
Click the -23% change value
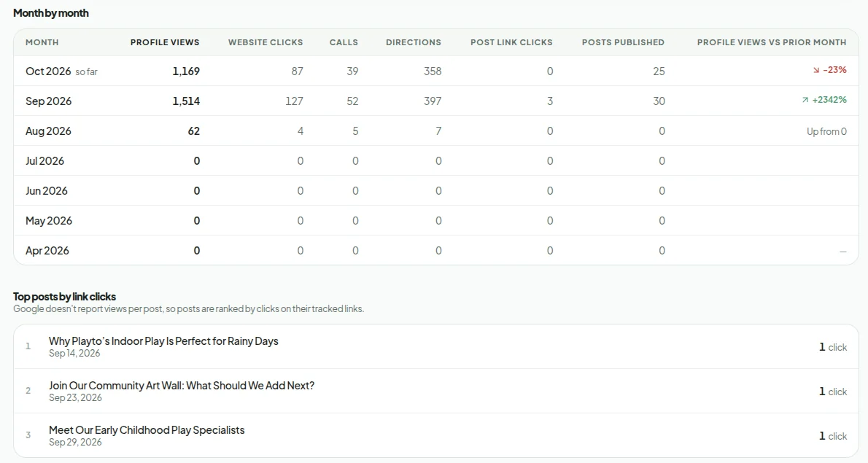tap(834, 70)
